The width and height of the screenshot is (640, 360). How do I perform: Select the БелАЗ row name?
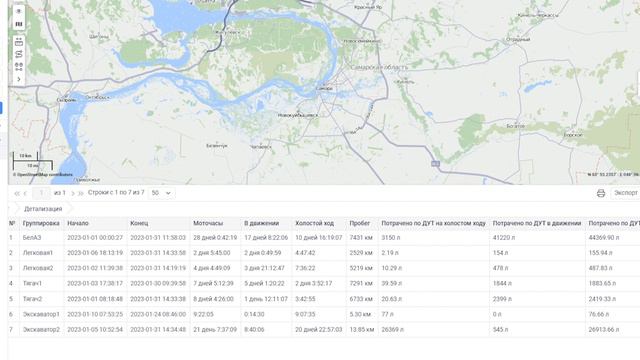click(x=32, y=238)
